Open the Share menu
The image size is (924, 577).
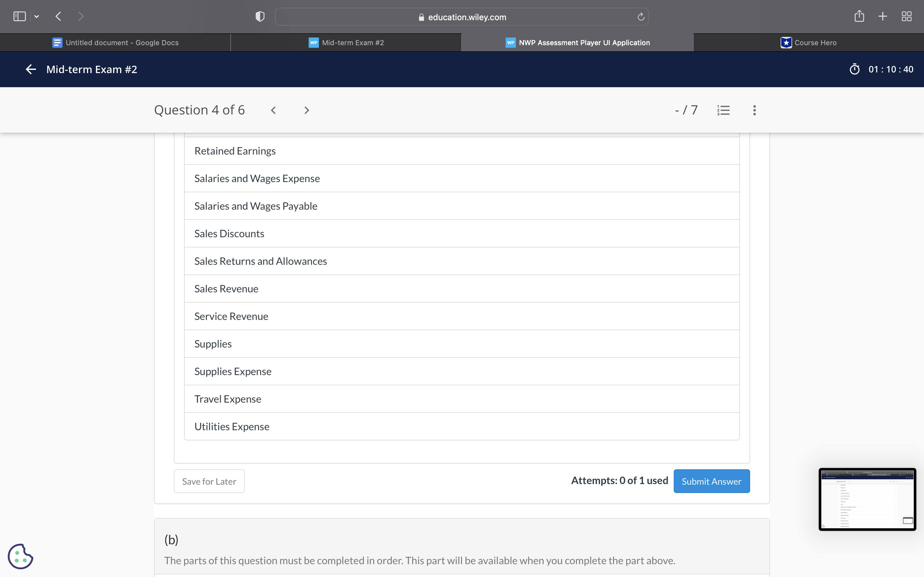859,16
